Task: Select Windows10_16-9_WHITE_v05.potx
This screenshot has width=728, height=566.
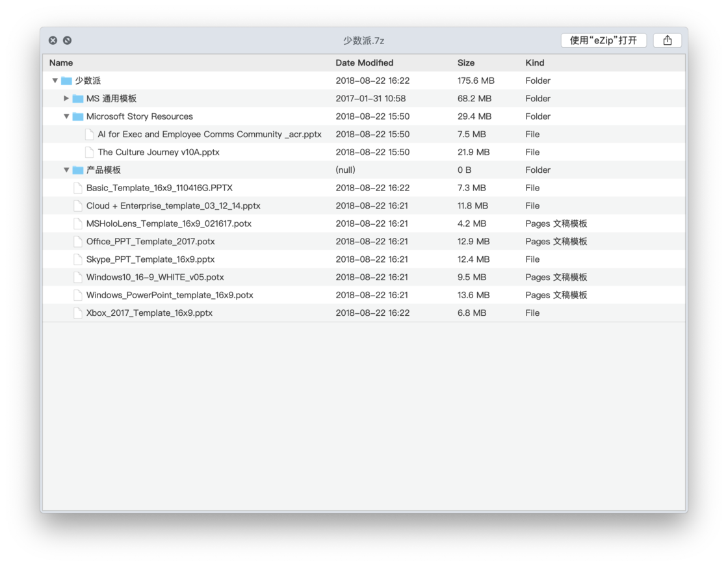Action: click(x=155, y=277)
